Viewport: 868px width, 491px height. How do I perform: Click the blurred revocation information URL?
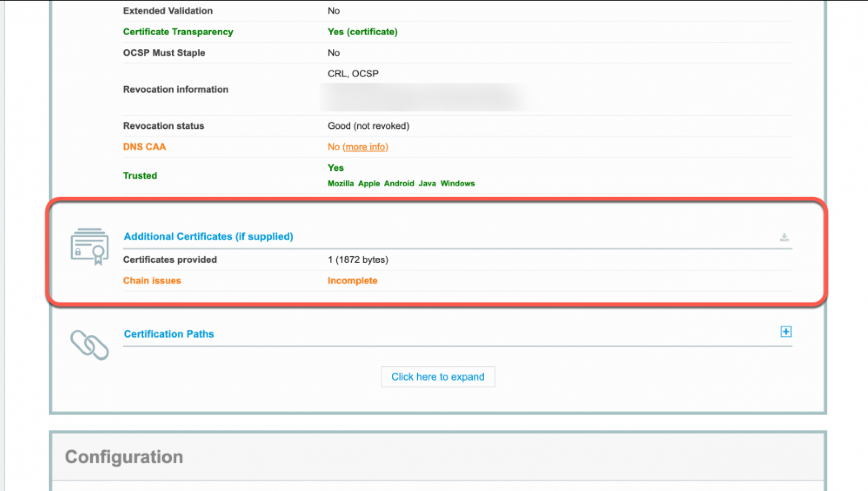point(423,97)
